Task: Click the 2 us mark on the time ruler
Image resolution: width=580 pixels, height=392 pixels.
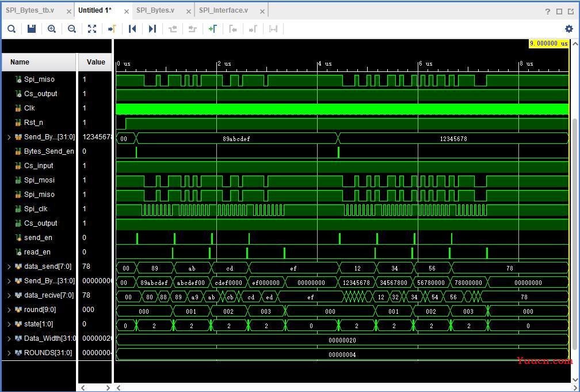Action: pos(223,64)
